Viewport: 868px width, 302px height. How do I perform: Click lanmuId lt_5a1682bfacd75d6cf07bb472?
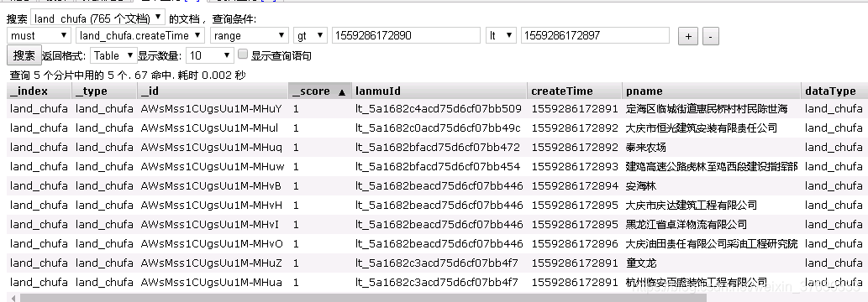(438, 148)
